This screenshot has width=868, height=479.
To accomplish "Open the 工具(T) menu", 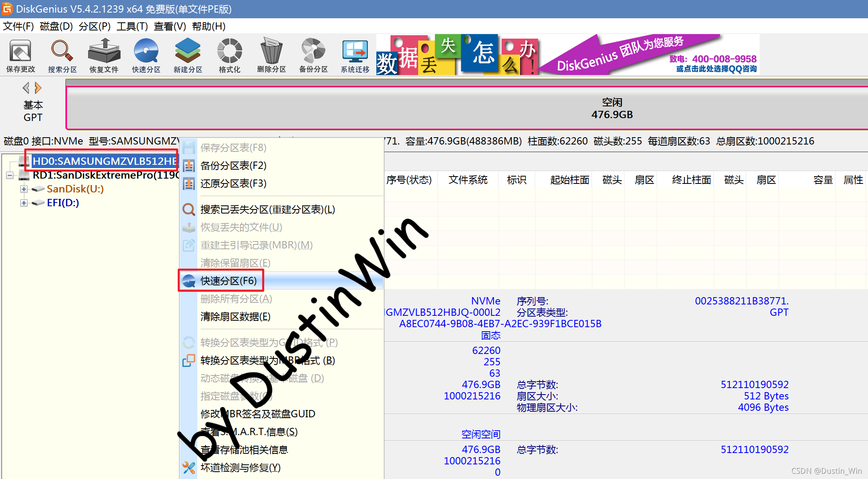I will (x=132, y=26).
